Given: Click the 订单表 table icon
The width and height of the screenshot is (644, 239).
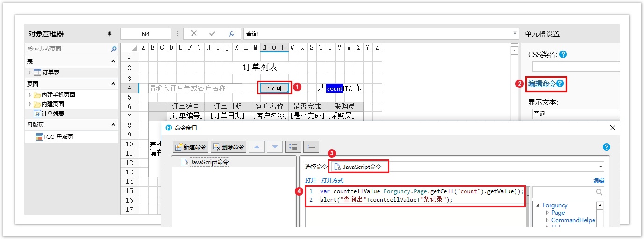Looking at the screenshot, I should click(37, 72).
